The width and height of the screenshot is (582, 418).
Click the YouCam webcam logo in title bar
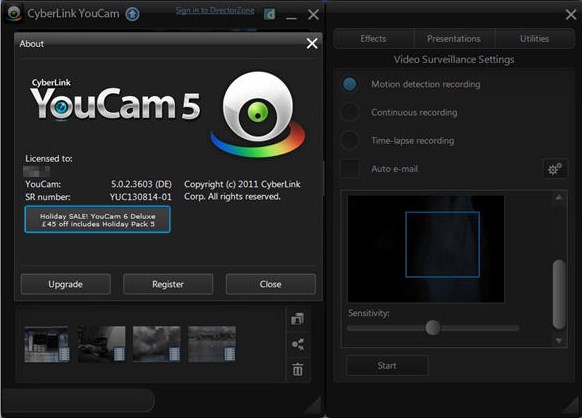[x=14, y=13]
